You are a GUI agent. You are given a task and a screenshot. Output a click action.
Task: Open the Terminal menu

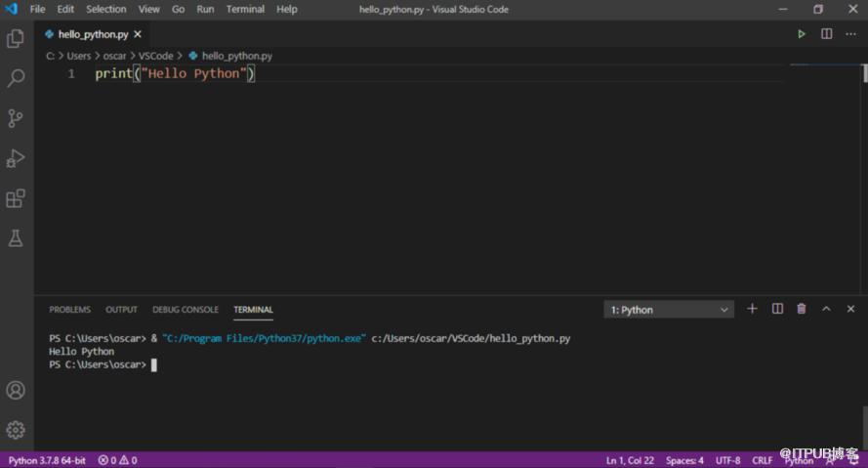click(x=245, y=9)
